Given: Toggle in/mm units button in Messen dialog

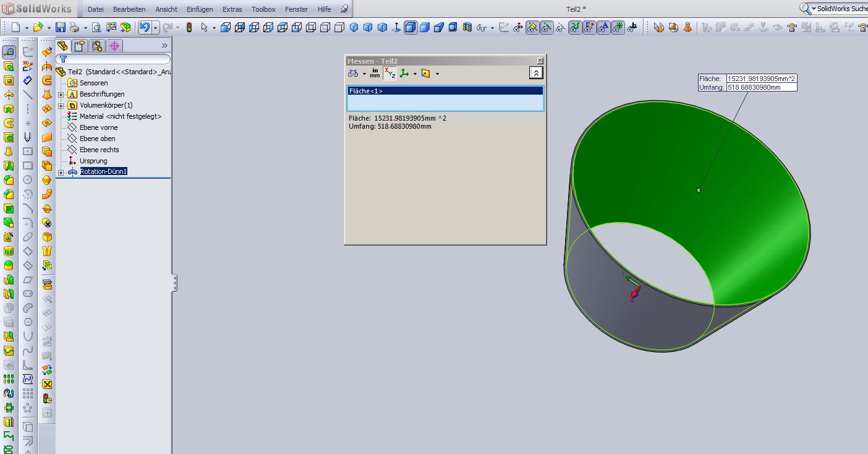Looking at the screenshot, I should point(375,74).
